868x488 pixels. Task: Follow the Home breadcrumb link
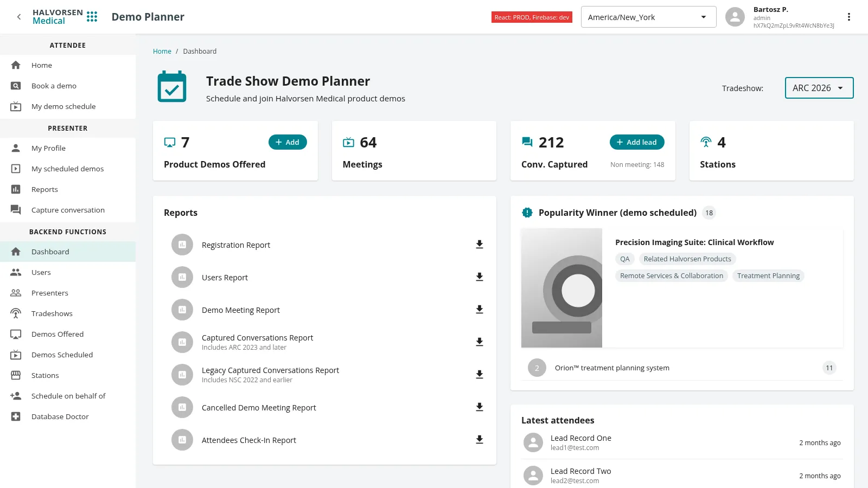(162, 52)
